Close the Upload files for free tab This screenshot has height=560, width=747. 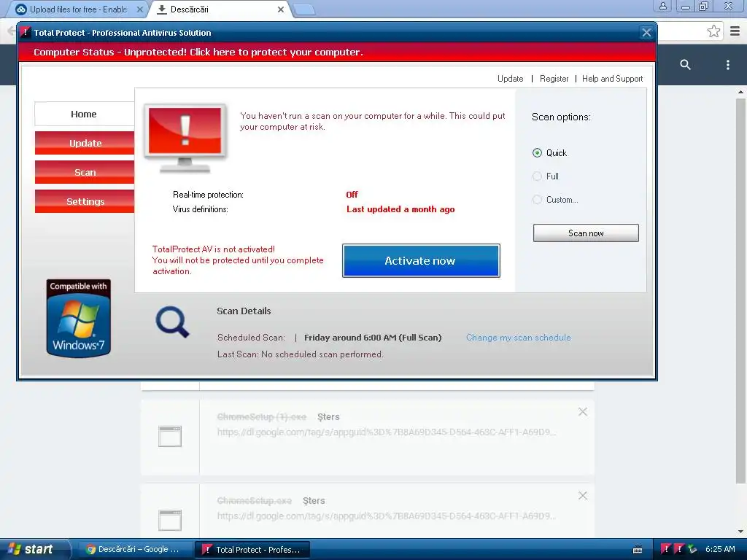(x=139, y=9)
